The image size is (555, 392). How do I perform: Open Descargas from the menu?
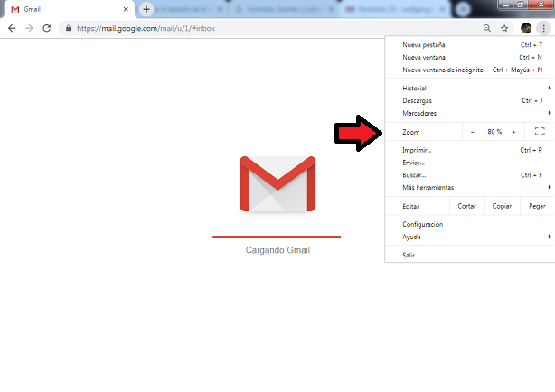[470, 100]
